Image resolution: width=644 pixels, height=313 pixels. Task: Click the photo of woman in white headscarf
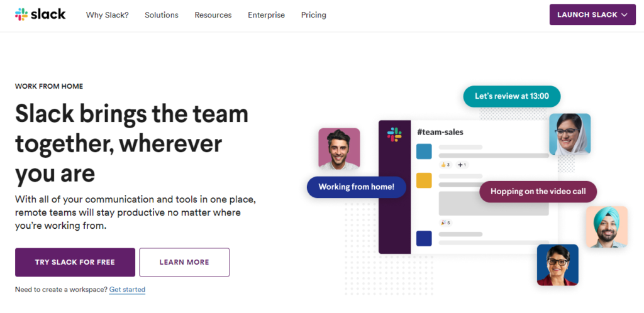570,134
